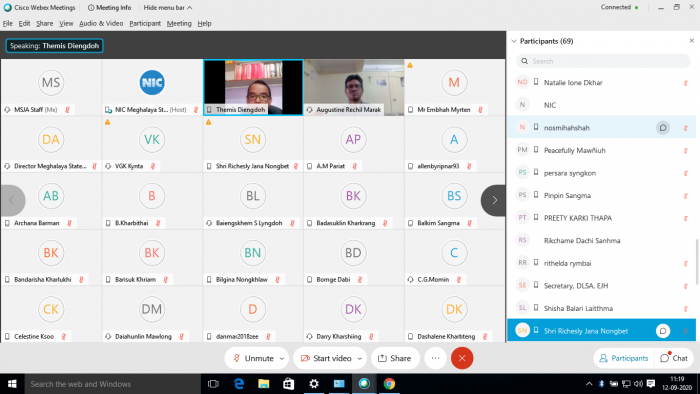Screen dimensions: 700x394
Task: Open Microsoft Edge from taskbar
Action: click(239, 384)
